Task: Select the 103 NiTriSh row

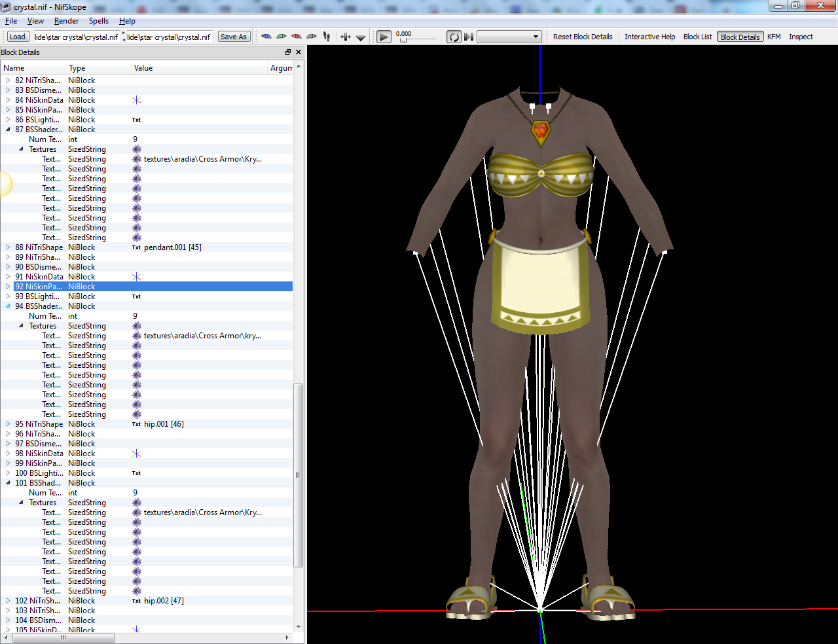Action: coord(147,611)
